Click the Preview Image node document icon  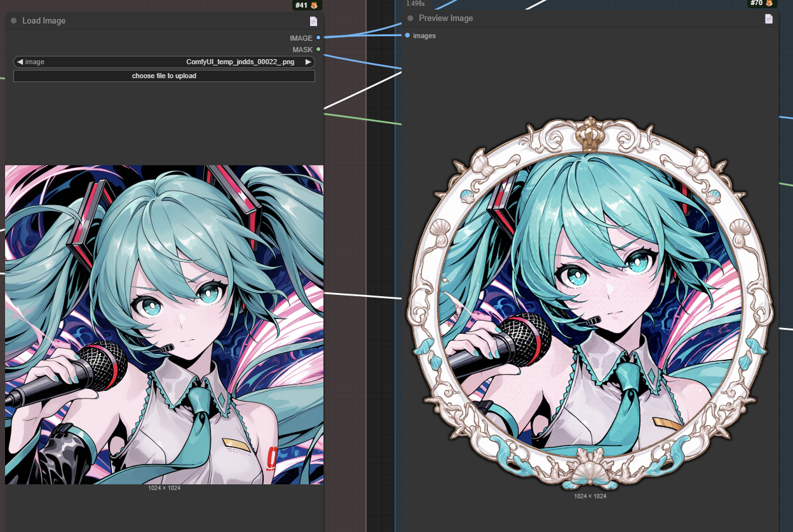click(x=769, y=18)
